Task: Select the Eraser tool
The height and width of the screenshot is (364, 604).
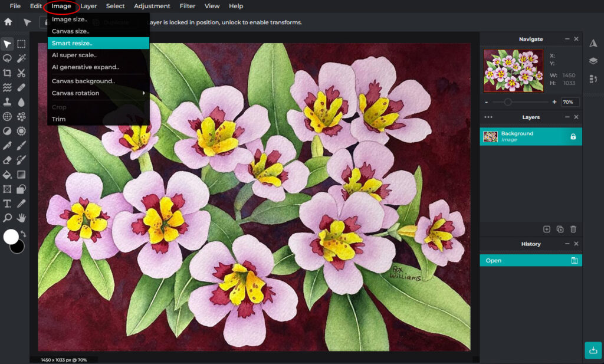Action: [7, 160]
